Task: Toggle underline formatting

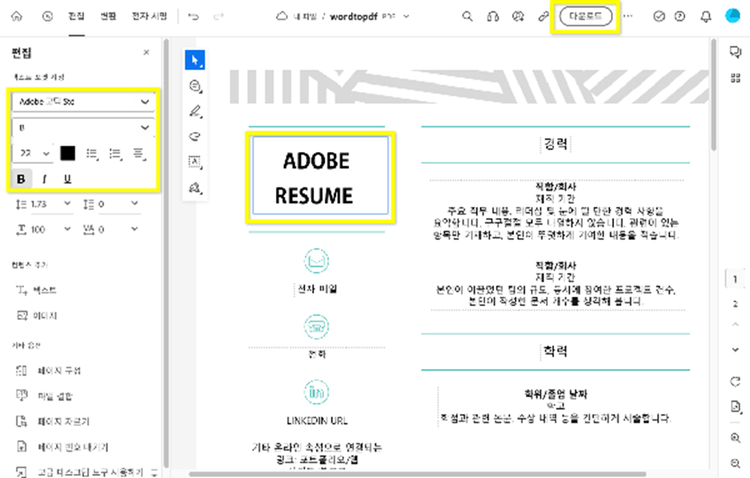Action: click(67, 179)
